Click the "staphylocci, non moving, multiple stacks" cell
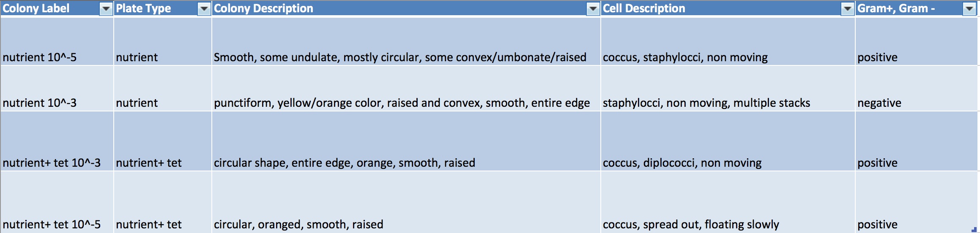 click(706, 103)
